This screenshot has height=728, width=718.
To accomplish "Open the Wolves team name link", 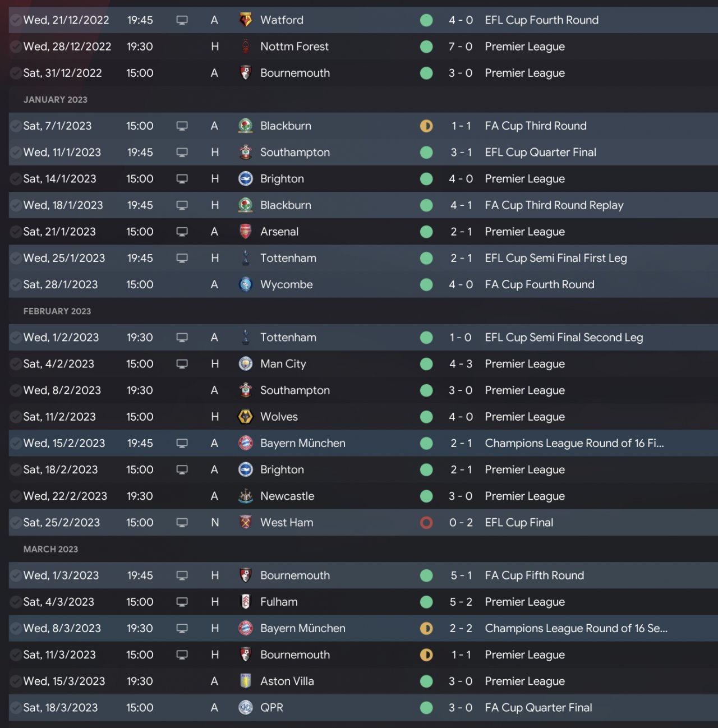I will (x=279, y=417).
